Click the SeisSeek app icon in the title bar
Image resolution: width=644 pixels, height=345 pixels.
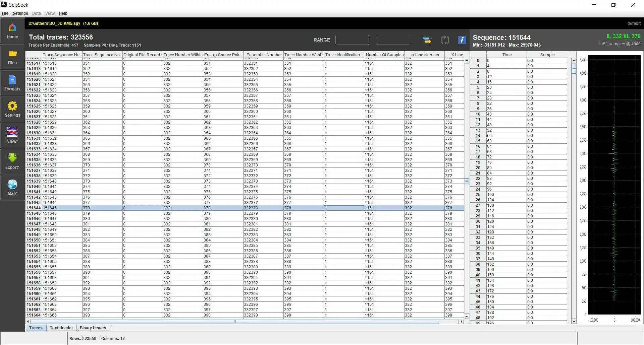point(4,5)
